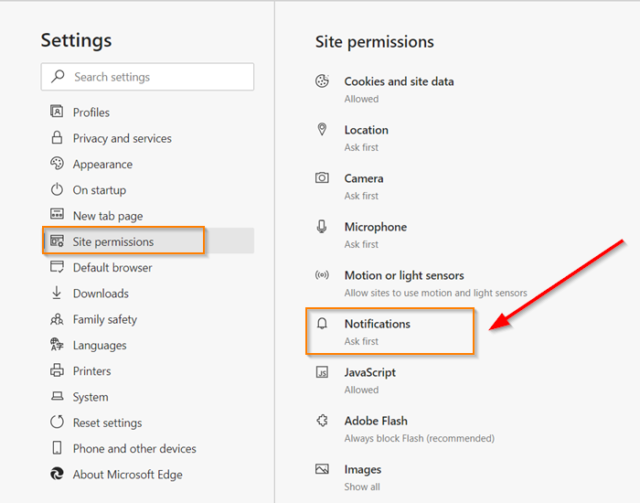Viewport: 640px width, 503px height.
Task: Click the Appearance palette icon
Action: [x=57, y=164]
